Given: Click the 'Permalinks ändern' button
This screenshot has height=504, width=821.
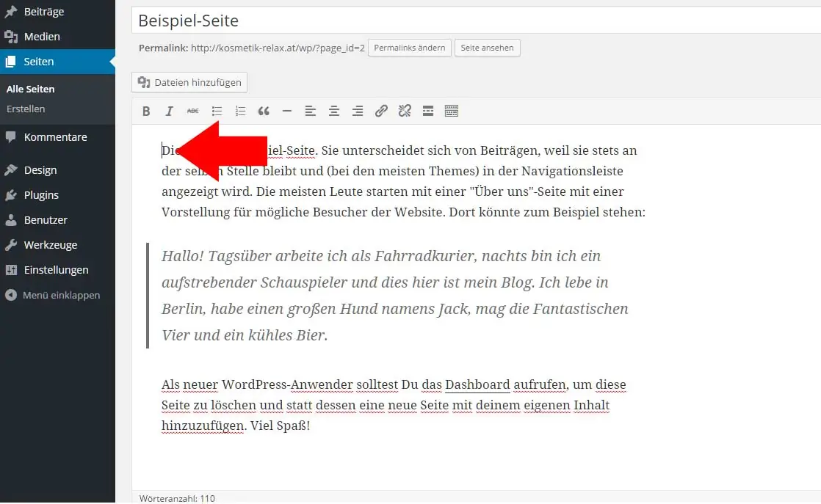Looking at the screenshot, I should coord(409,48).
